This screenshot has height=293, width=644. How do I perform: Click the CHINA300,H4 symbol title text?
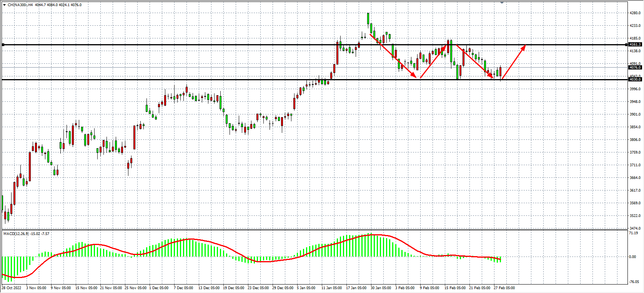[20, 5]
